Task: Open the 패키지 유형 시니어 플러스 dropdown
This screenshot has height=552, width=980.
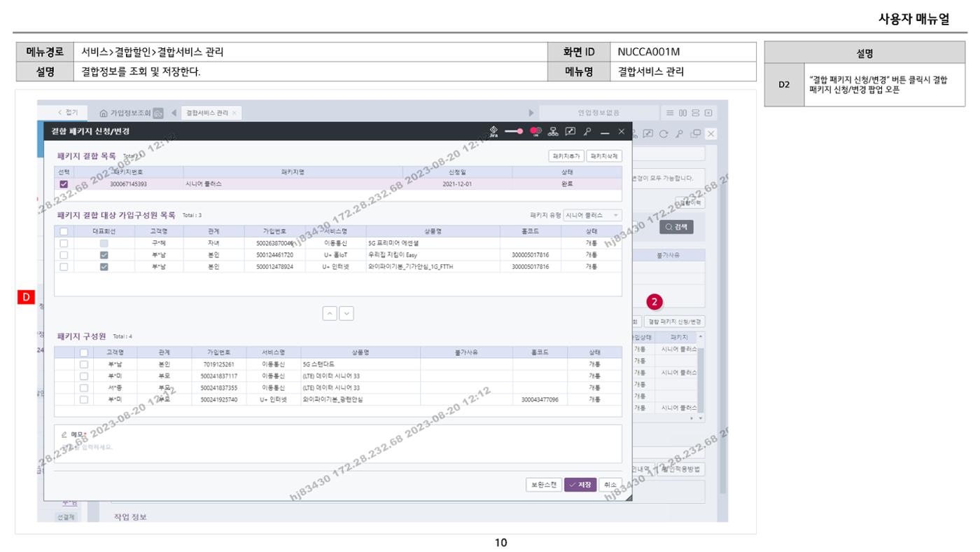Action: click(x=592, y=216)
